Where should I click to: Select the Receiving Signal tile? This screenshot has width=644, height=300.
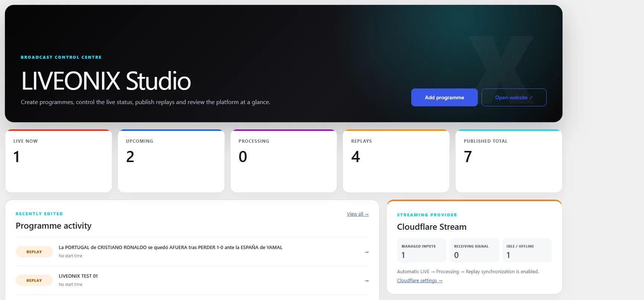coord(474,251)
